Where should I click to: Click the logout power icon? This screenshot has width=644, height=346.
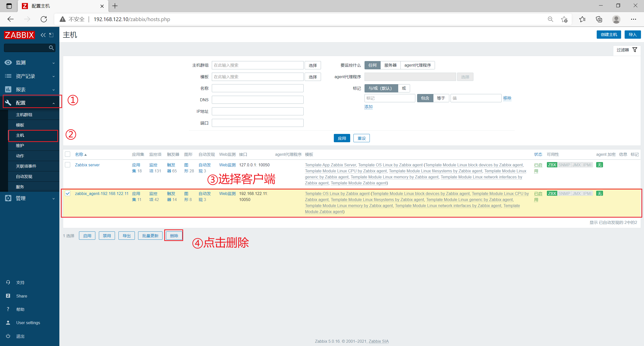[8, 336]
